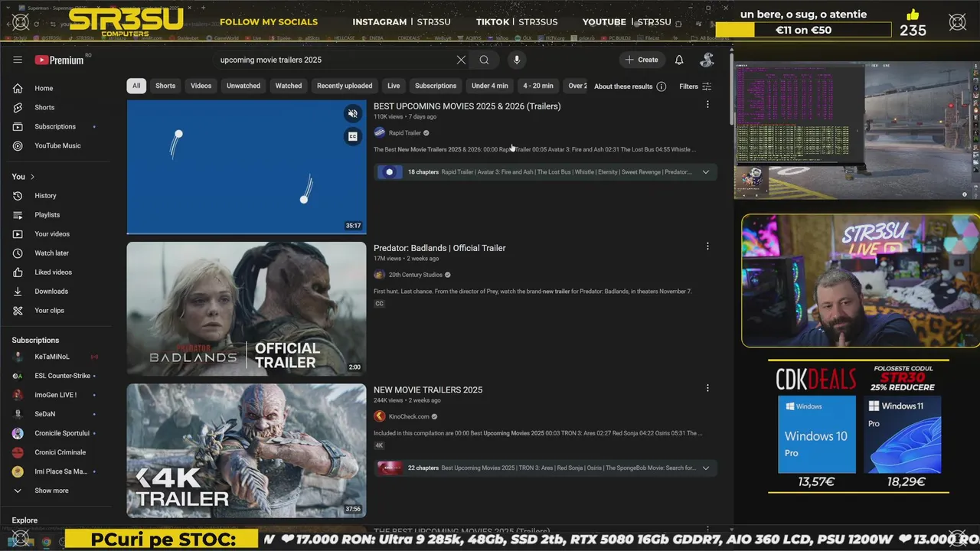This screenshot has width=980, height=551.
Task: Open the search Filters panel
Action: 695,86
